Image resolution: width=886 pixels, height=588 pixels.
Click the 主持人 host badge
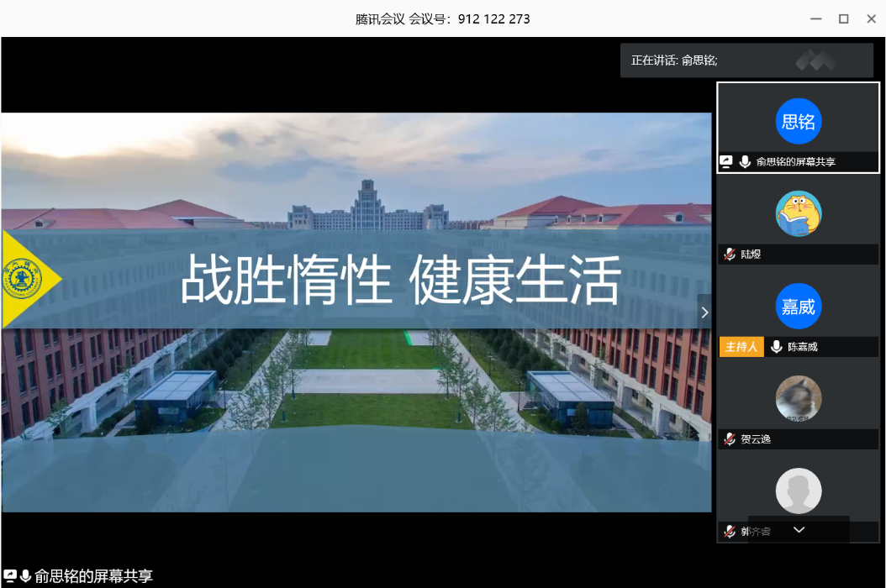point(741,347)
